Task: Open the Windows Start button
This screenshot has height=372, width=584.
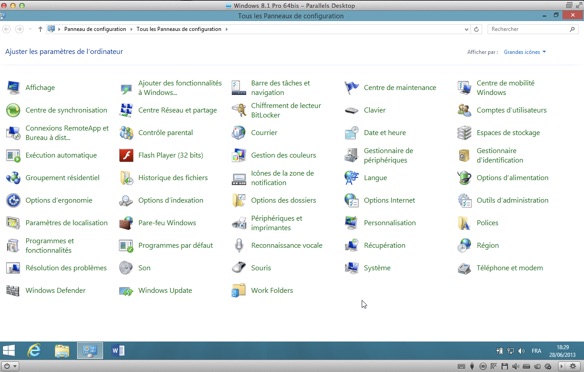Action: click(9, 350)
